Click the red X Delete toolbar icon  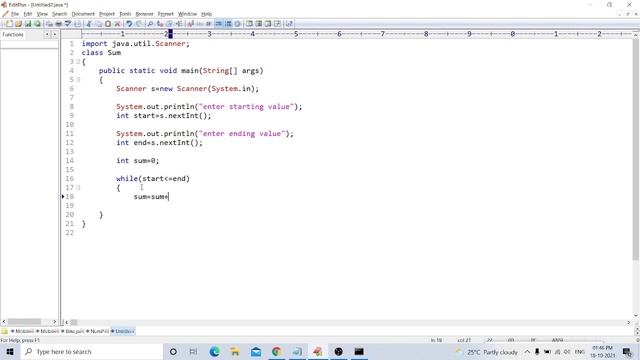coord(117,24)
